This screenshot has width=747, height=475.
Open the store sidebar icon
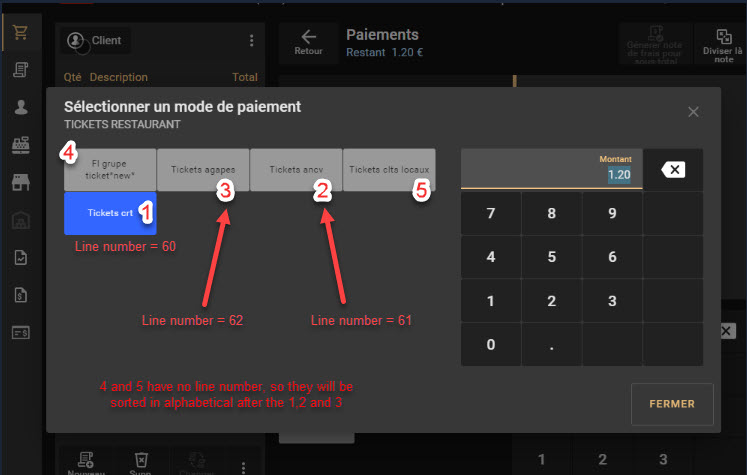pos(20,182)
